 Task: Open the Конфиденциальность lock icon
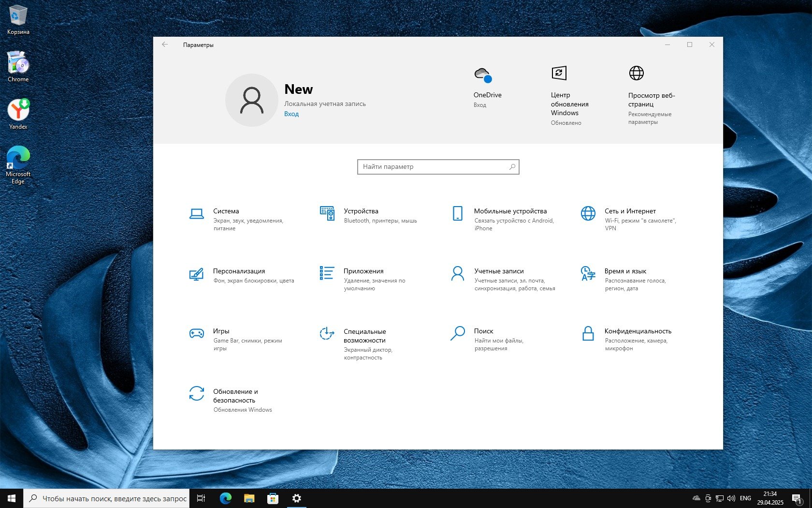click(588, 333)
